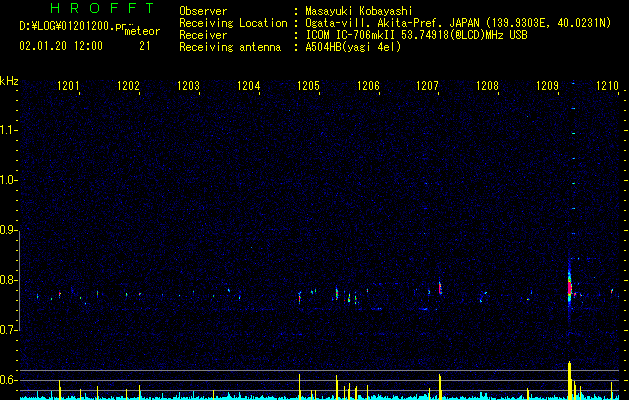Click the 0.8 kHz axis label
The height and width of the screenshot is (400, 629).
(8, 280)
